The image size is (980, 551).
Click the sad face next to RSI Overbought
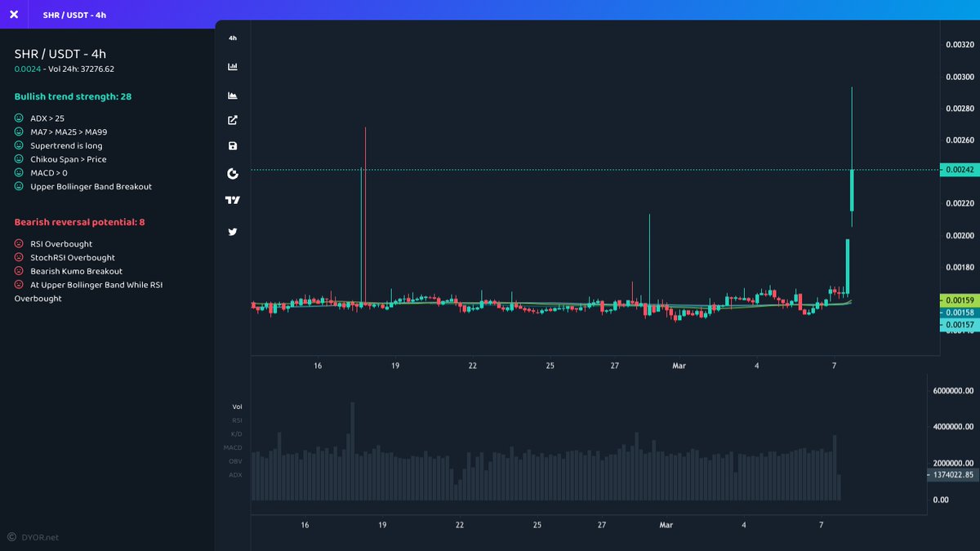click(x=19, y=244)
